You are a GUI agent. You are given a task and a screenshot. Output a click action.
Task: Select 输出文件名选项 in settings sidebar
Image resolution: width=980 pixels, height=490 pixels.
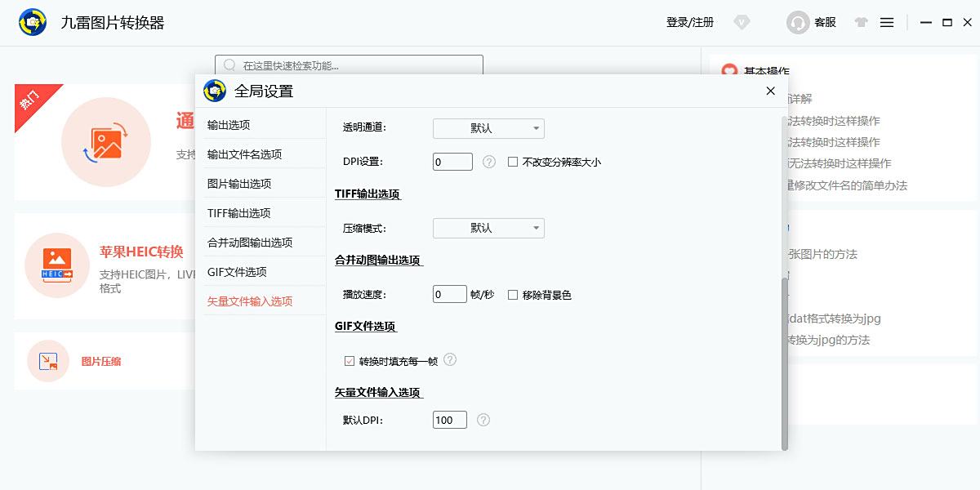[244, 154]
